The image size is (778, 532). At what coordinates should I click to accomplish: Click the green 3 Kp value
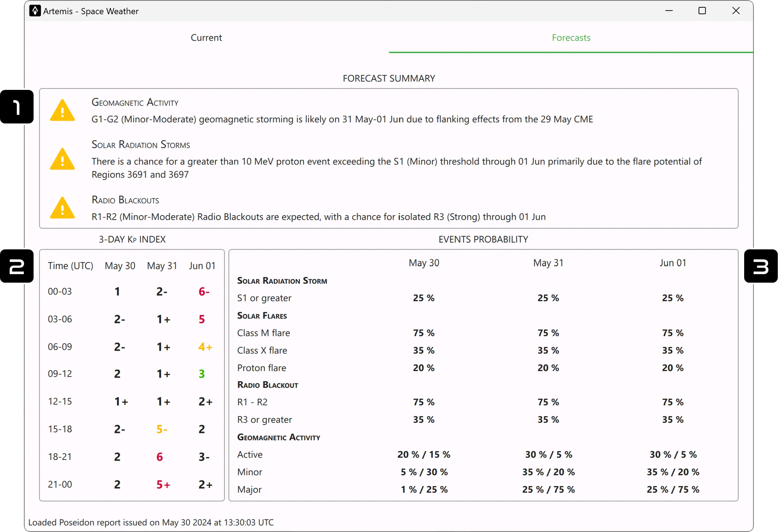point(201,374)
